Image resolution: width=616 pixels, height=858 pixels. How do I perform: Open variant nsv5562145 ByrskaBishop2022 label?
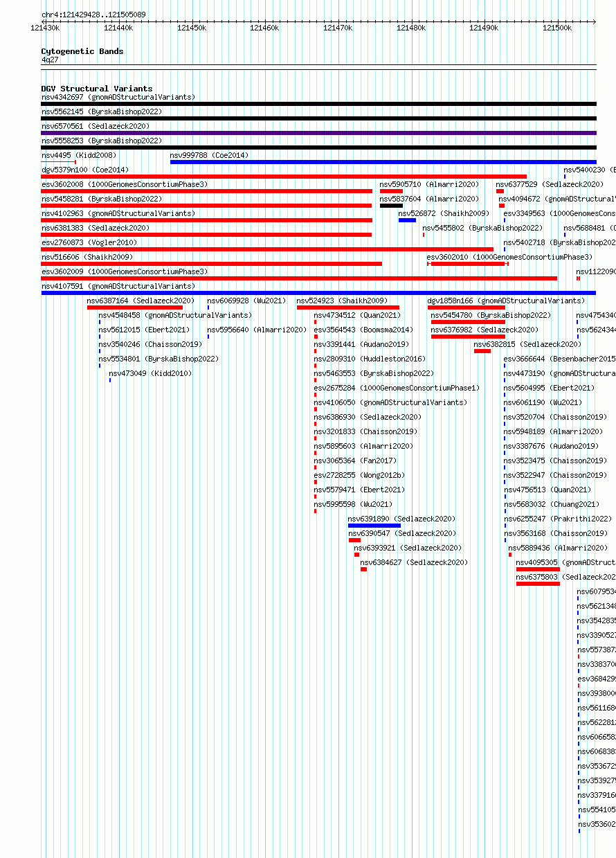102,111
